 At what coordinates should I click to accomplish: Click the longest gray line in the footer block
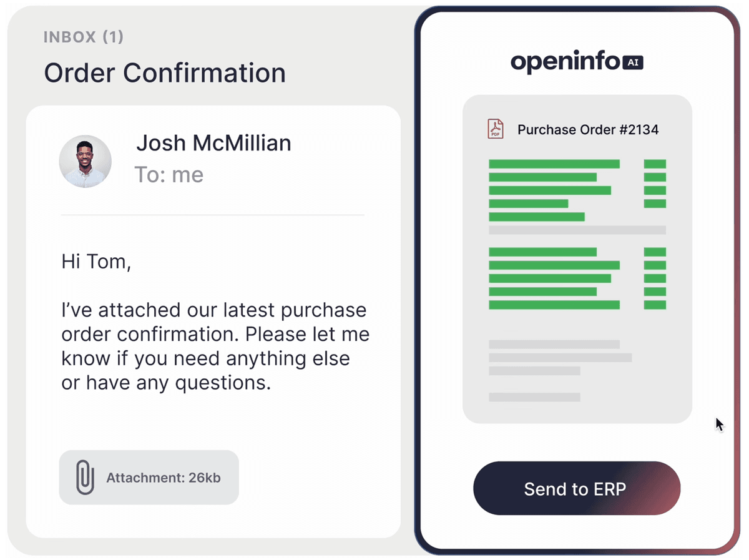tap(560, 358)
